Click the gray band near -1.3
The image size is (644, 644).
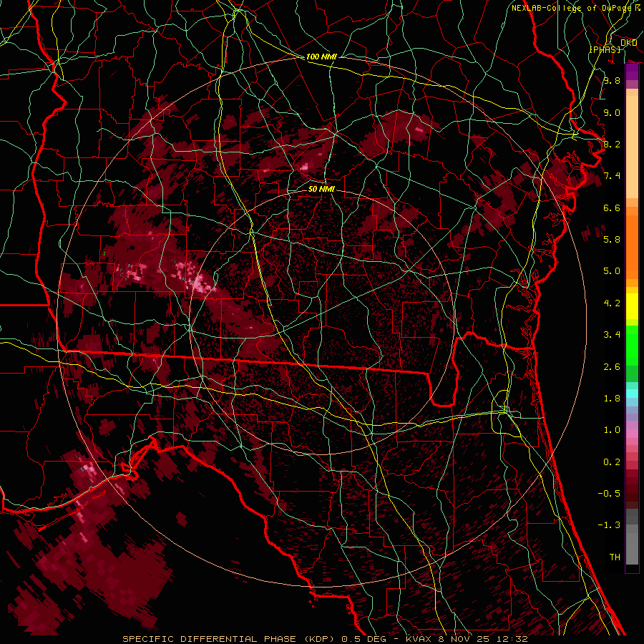tap(632, 528)
